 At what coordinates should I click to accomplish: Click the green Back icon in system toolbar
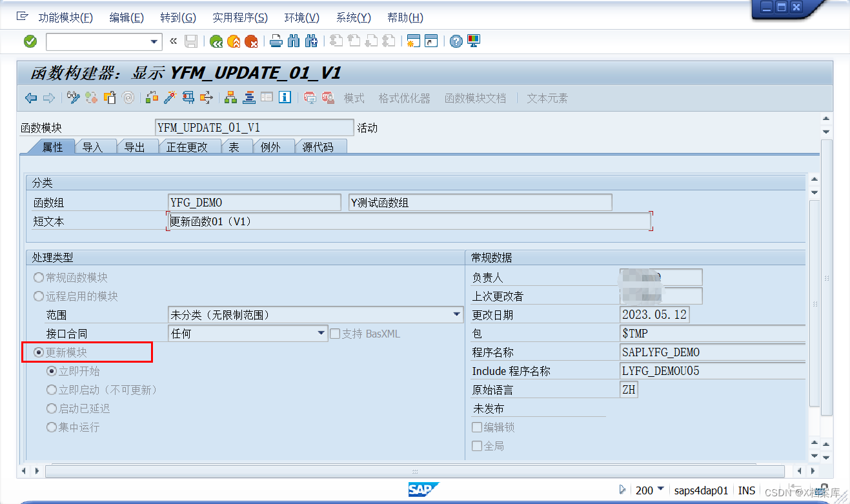coord(216,41)
